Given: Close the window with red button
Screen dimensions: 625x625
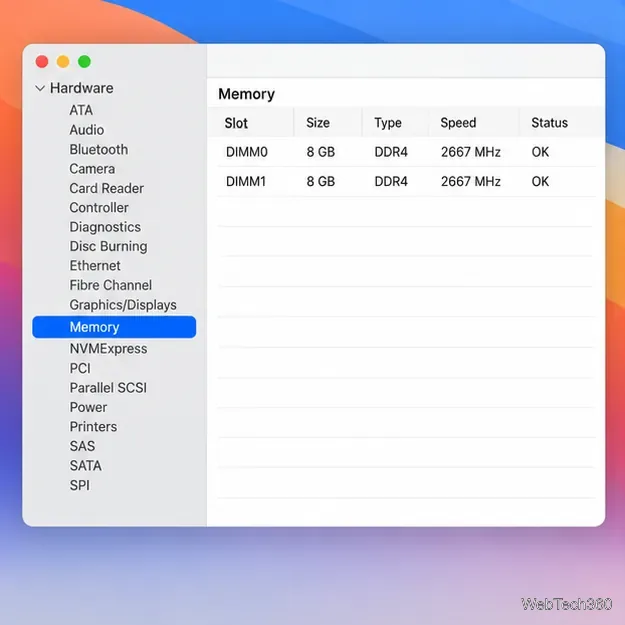Looking at the screenshot, I should click(x=42, y=62).
